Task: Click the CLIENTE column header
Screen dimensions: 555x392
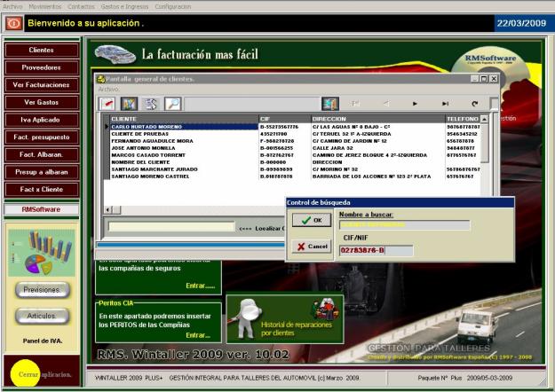Action: (x=184, y=119)
